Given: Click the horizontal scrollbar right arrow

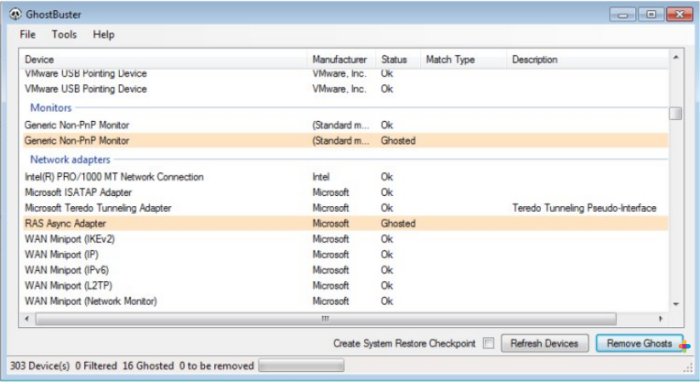Looking at the screenshot, I should pos(660,319).
